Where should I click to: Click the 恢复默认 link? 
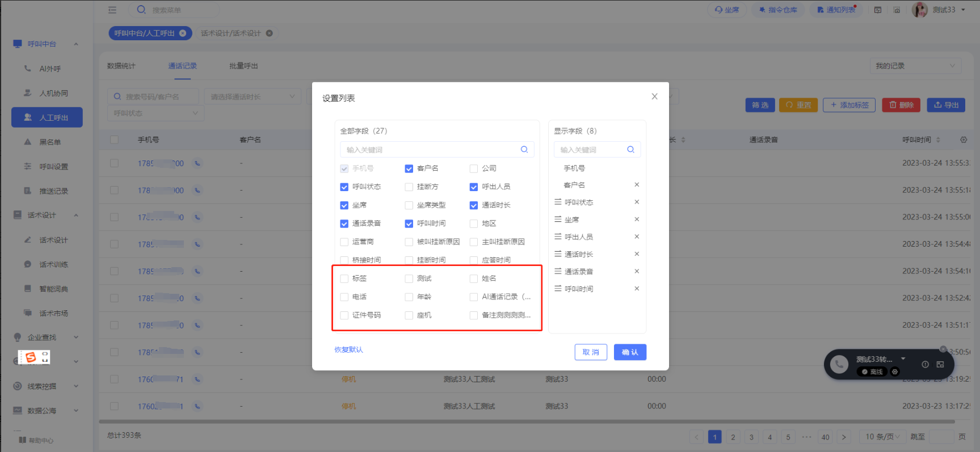[348, 350]
